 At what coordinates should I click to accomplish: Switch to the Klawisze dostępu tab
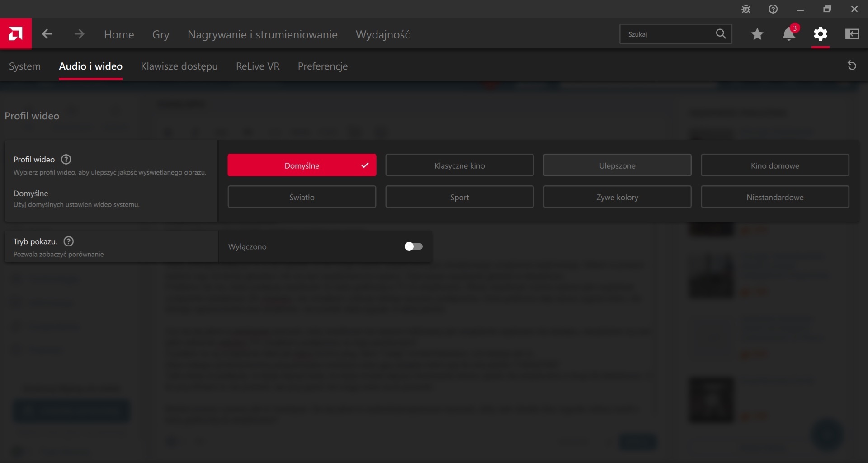coord(179,66)
